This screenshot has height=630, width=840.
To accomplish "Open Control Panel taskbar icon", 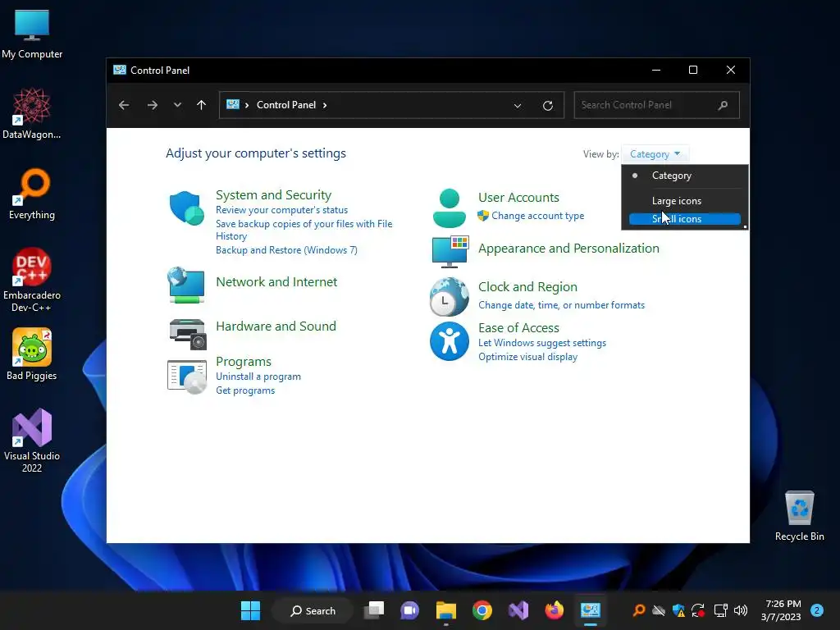I will (x=591, y=610).
